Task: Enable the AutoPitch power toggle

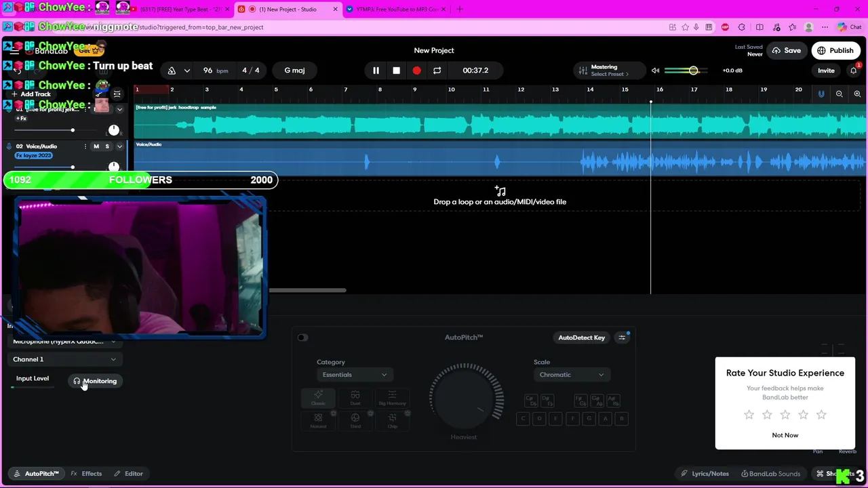Action: [302, 338]
